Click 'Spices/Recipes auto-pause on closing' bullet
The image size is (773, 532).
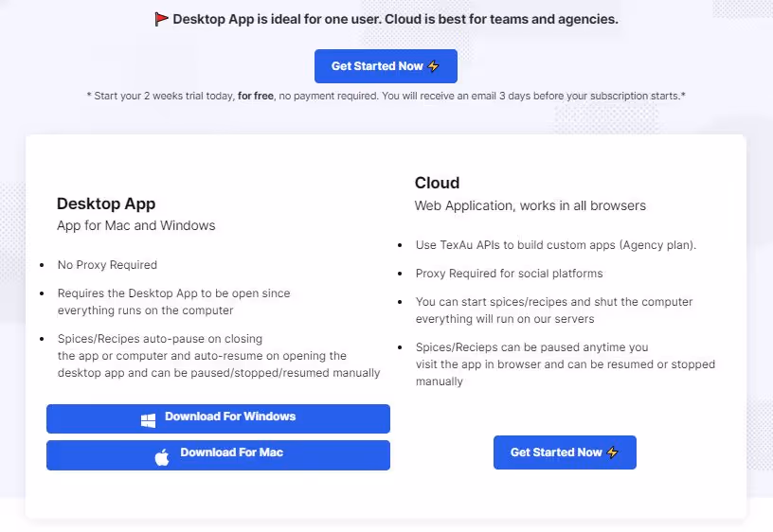pos(219,356)
